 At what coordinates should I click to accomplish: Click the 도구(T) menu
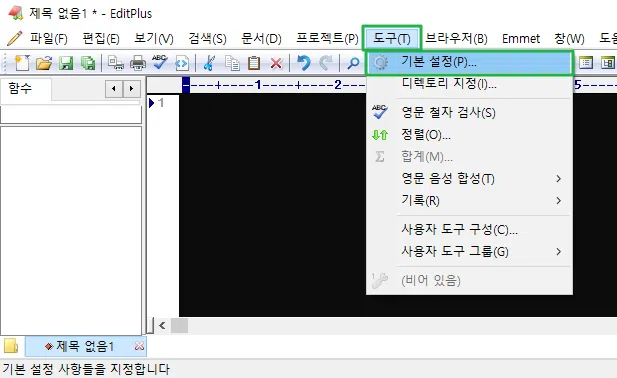[x=392, y=39]
